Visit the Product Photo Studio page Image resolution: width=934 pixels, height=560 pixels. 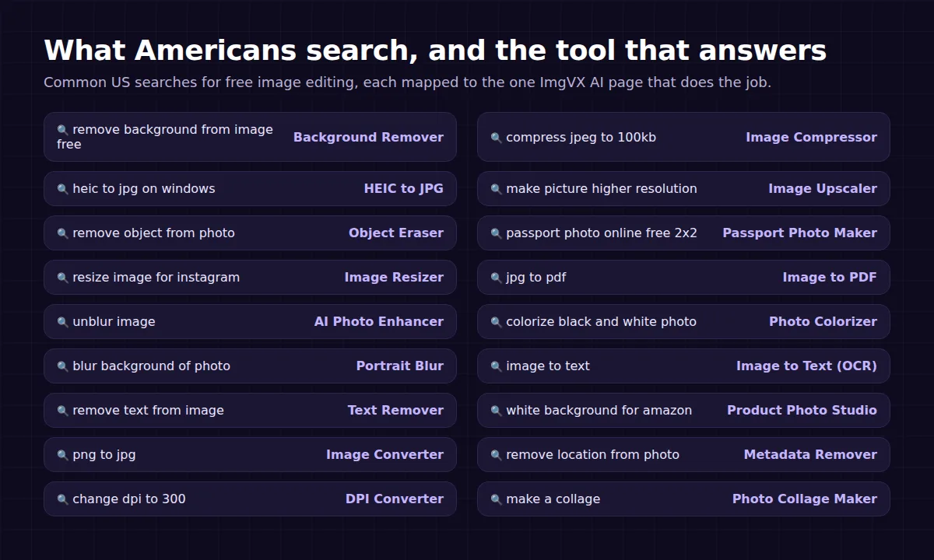click(802, 410)
